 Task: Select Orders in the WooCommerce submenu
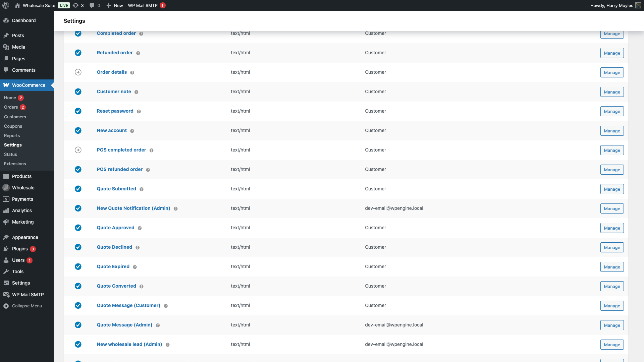point(11,107)
